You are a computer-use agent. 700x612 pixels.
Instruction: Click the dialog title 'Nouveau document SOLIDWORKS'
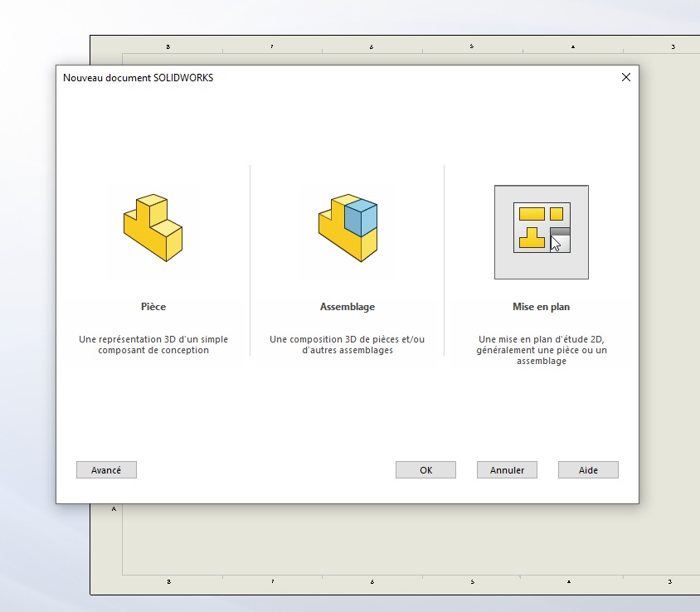point(139,78)
